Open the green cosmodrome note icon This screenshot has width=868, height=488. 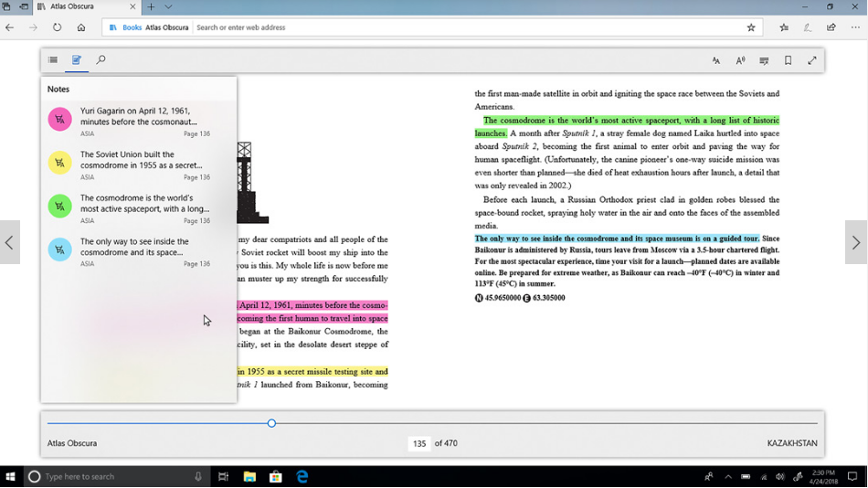(x=59, y=206)
